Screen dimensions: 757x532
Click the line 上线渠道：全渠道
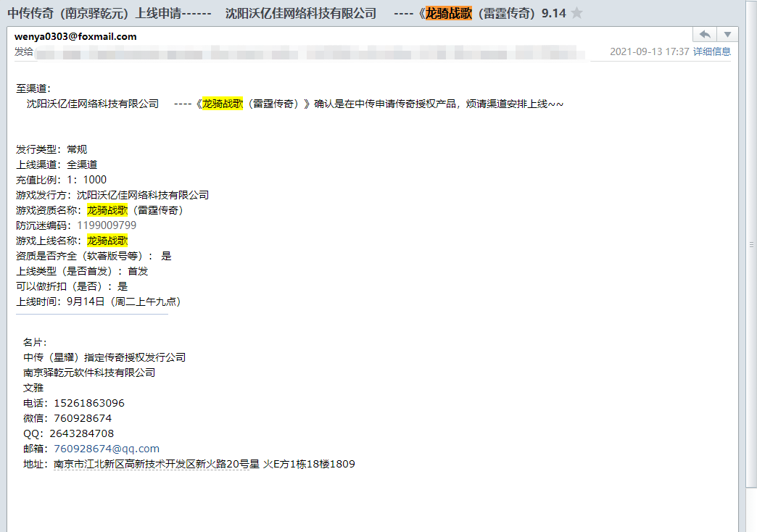click(57, 165)
